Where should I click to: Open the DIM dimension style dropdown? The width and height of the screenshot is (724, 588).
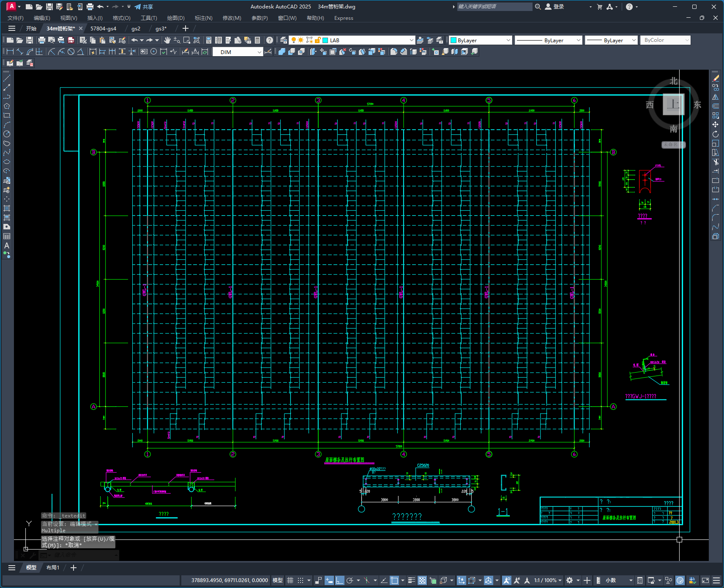(x=259, y=52)
